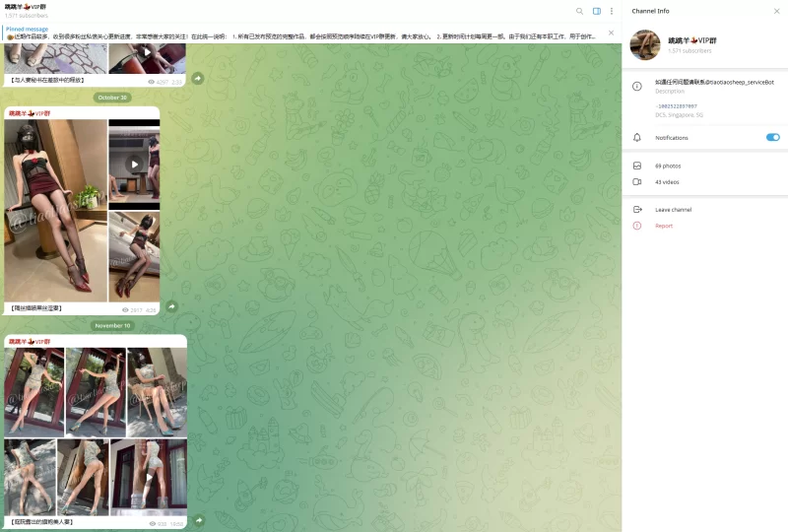The height and width of the screenshot is (532, 788).
Task: Click the forward arrow beside the October 30 post
Action: [170, 306]
